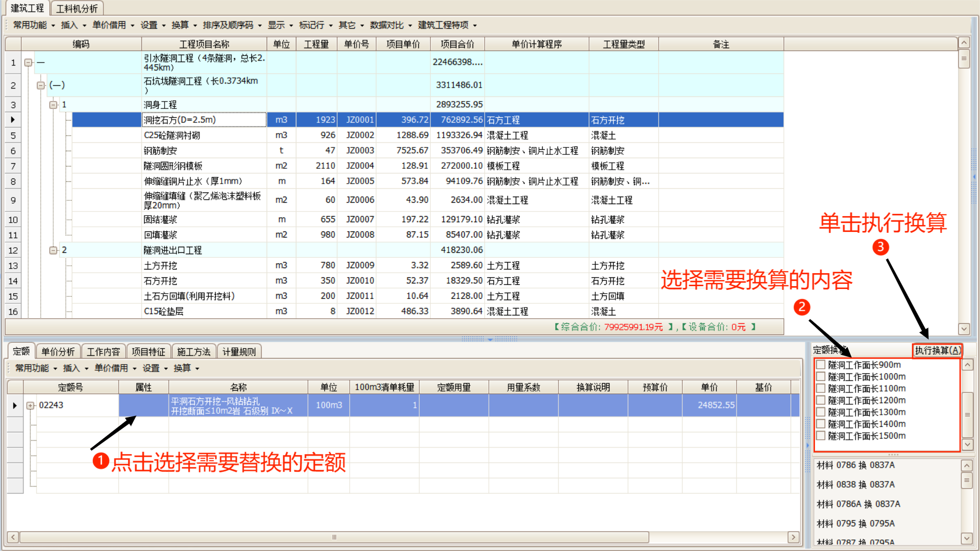
Task: Open the 显示 menu
Action: [280, 25]
